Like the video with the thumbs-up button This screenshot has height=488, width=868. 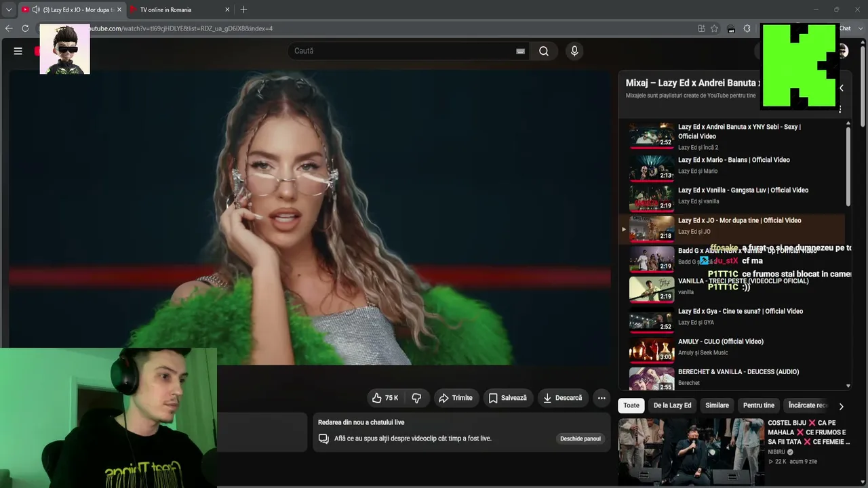[385, 398]
